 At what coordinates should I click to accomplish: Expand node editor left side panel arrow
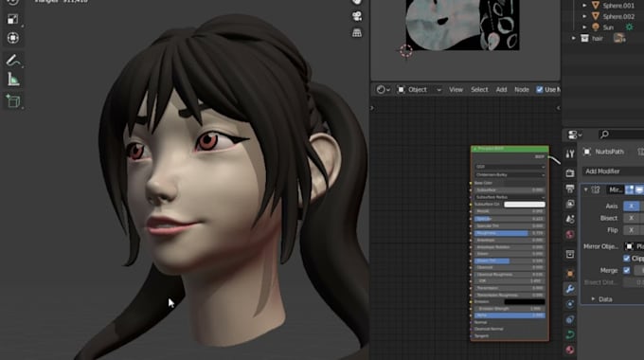coord(372,108)
